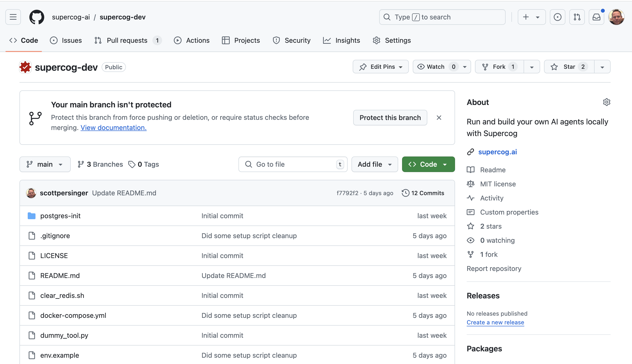Open the LICENSE file

pyautogui.click(x=54, y=256)
